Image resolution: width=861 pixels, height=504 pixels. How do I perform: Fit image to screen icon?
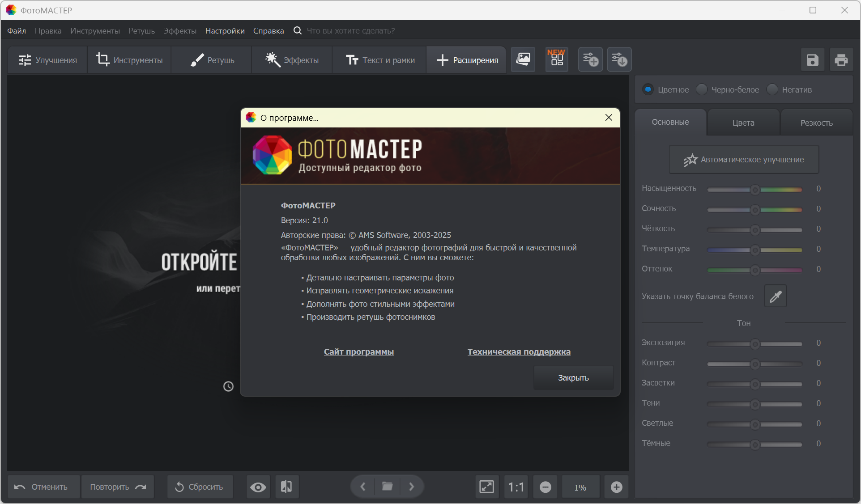[487, 487]
